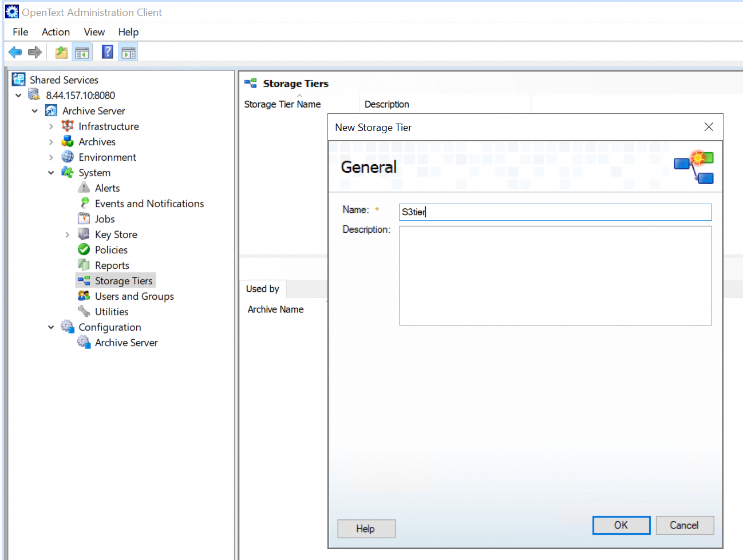Select the Reports tree item label
Screen dimensions: 743x560
click(x=112, y=265)
